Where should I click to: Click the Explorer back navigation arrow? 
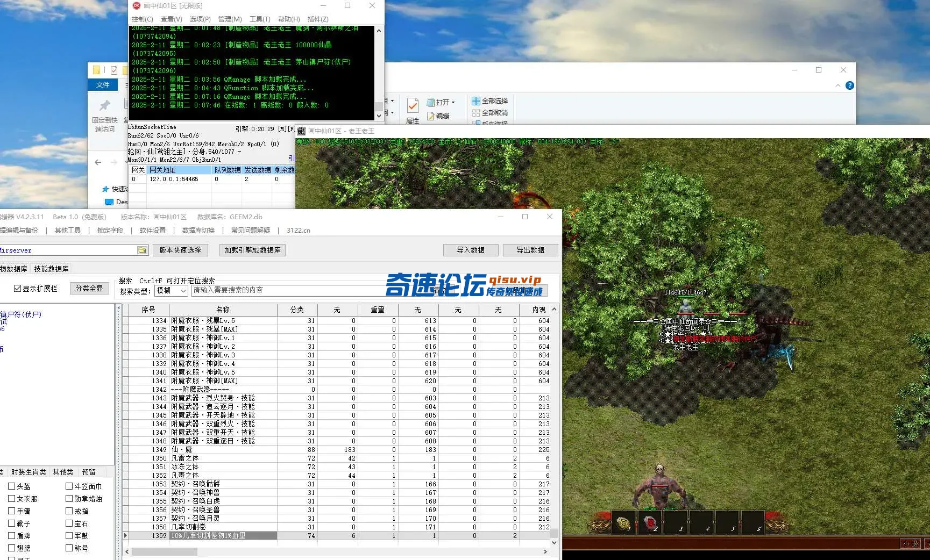(x=98, y=162)
